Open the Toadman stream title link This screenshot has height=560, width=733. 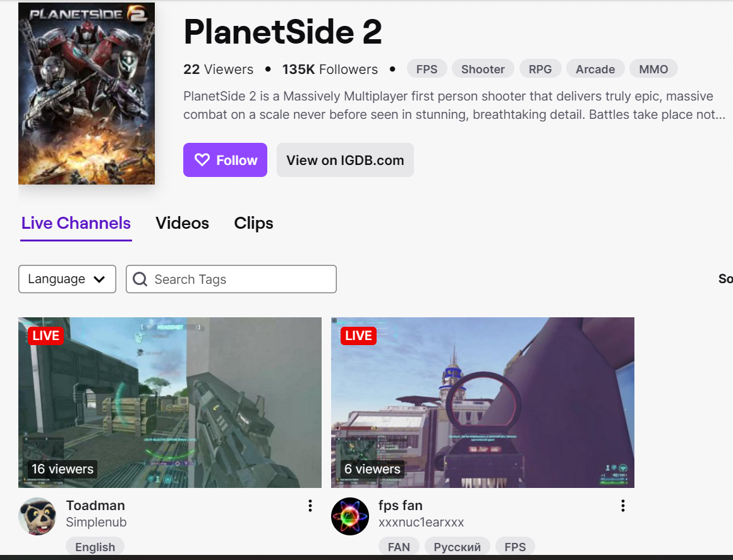pos(95,505)
